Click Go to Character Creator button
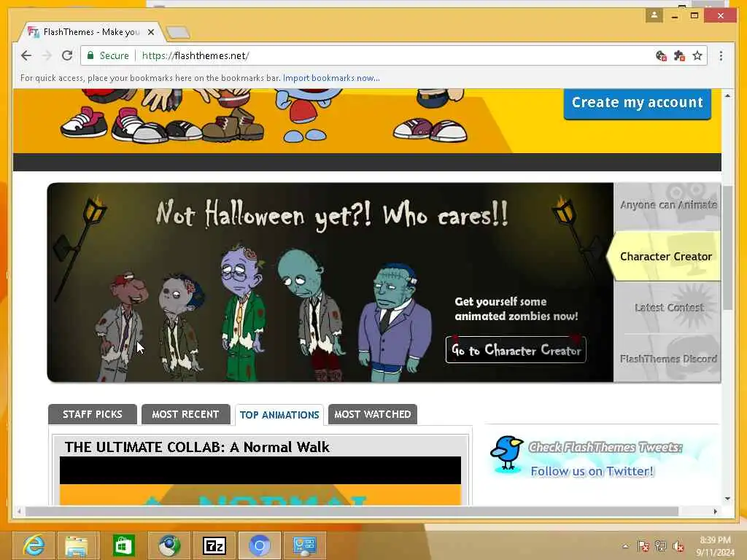Image resolution: width=747 pixels, height=560 pixels. pos(516,350)
